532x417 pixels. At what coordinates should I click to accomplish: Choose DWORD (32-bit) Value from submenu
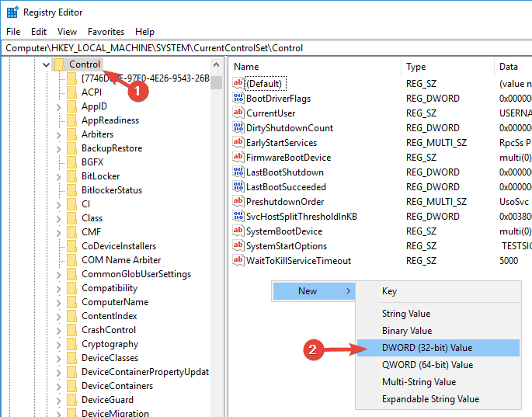click(427, 348)
